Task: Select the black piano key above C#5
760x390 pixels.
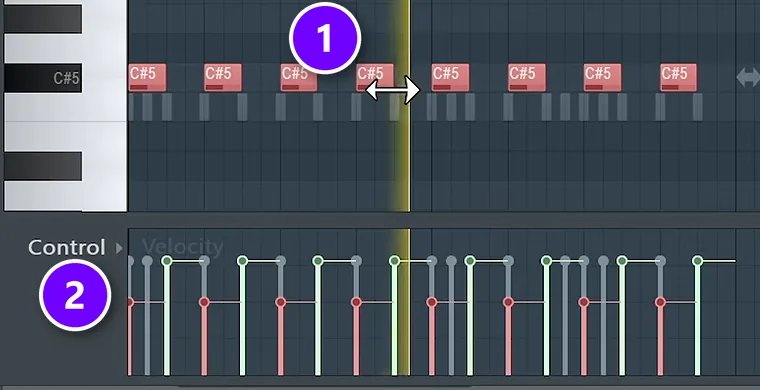Action: 43,19
